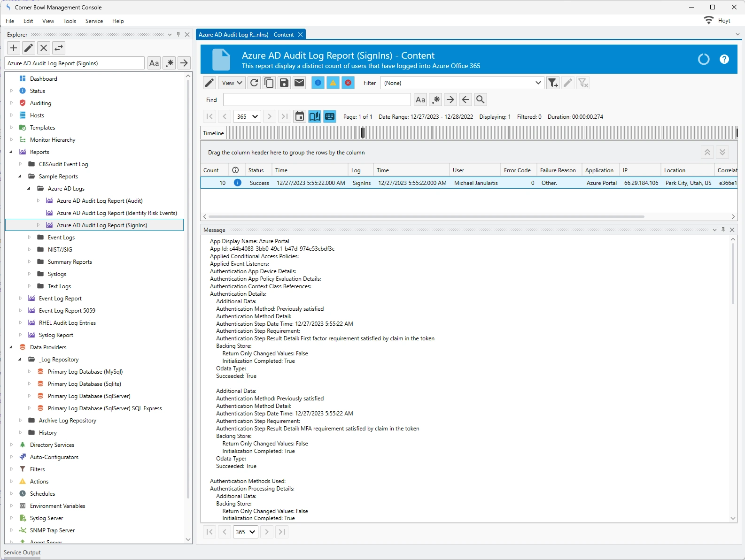Screen dimensions: 745x560
Task: Save the report with the floppy disk icon
Action: [x=284, y=83]
